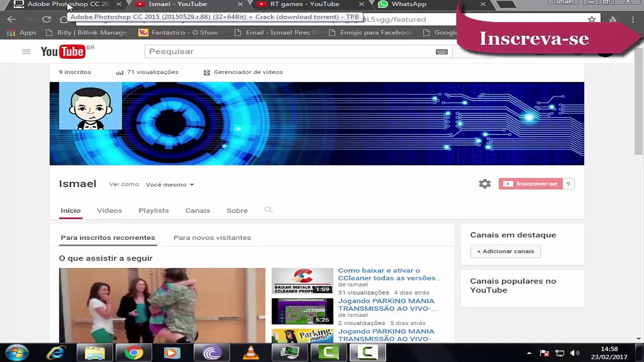Expand the 'Você mesmo' view-as dropdown
644x362 pixels.
[x=170, y=185]
